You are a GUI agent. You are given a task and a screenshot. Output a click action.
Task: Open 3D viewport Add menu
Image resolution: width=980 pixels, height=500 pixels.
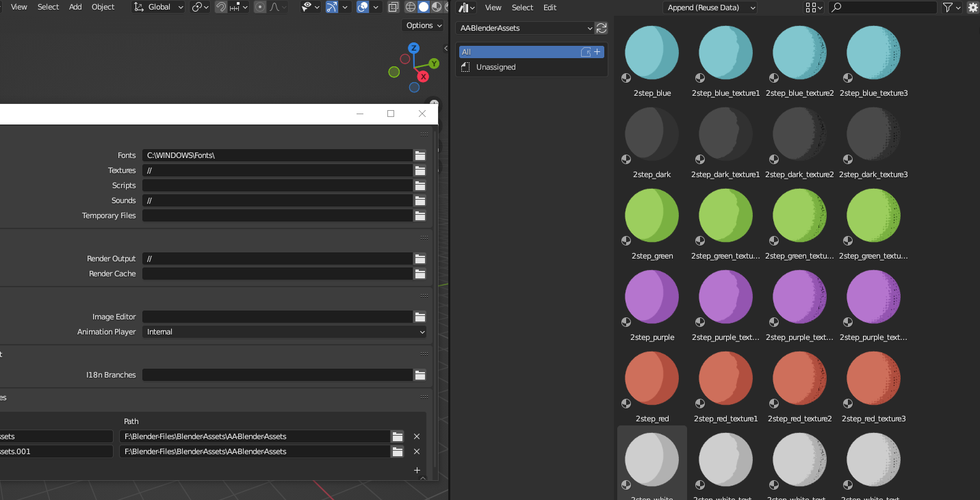click(75, 7)
